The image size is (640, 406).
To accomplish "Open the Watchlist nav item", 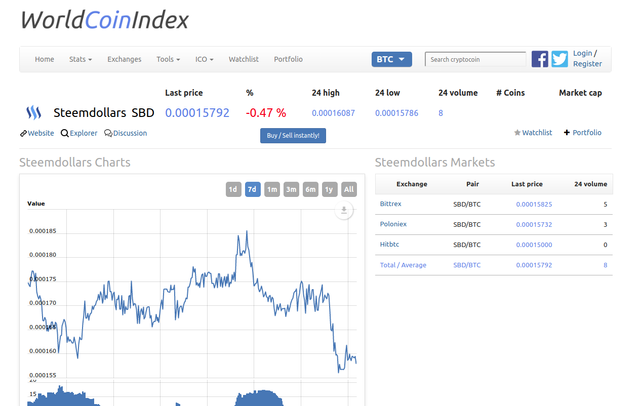I will point(244,59).
